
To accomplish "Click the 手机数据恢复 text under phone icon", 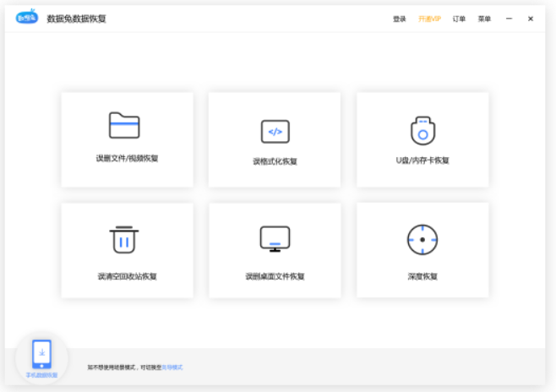I will coord(41,374).
